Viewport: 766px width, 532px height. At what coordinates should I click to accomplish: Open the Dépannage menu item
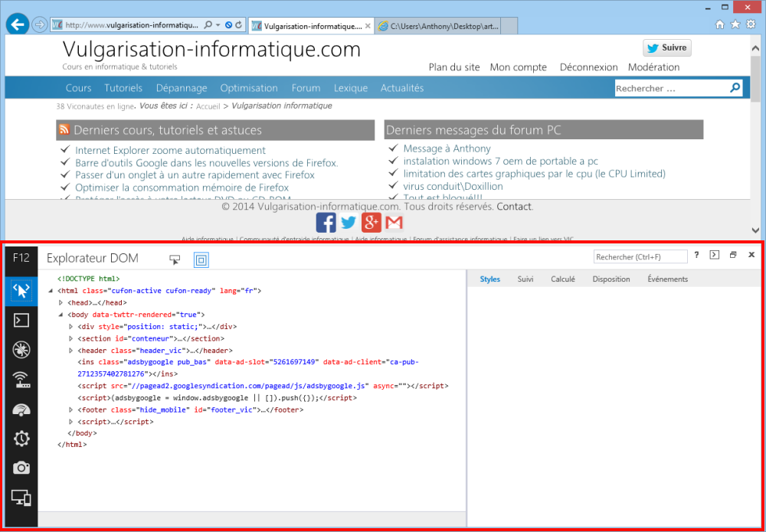tap(182, 88)
